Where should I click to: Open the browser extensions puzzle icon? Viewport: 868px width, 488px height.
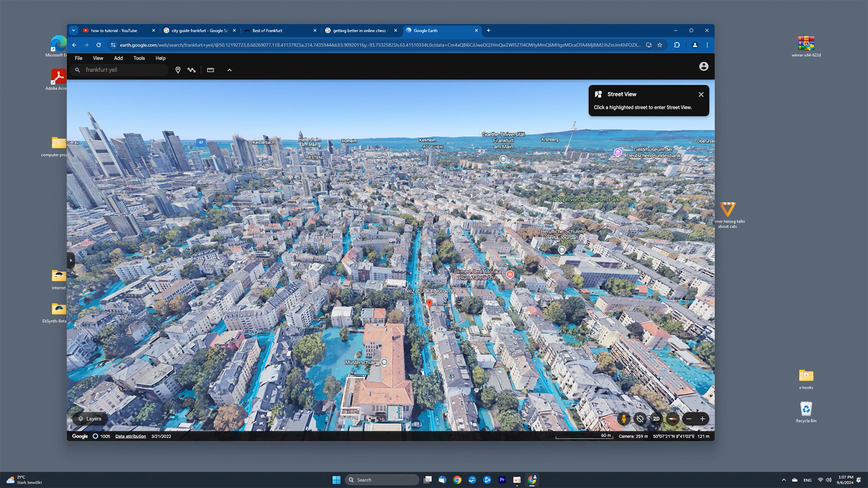[677, 45]
